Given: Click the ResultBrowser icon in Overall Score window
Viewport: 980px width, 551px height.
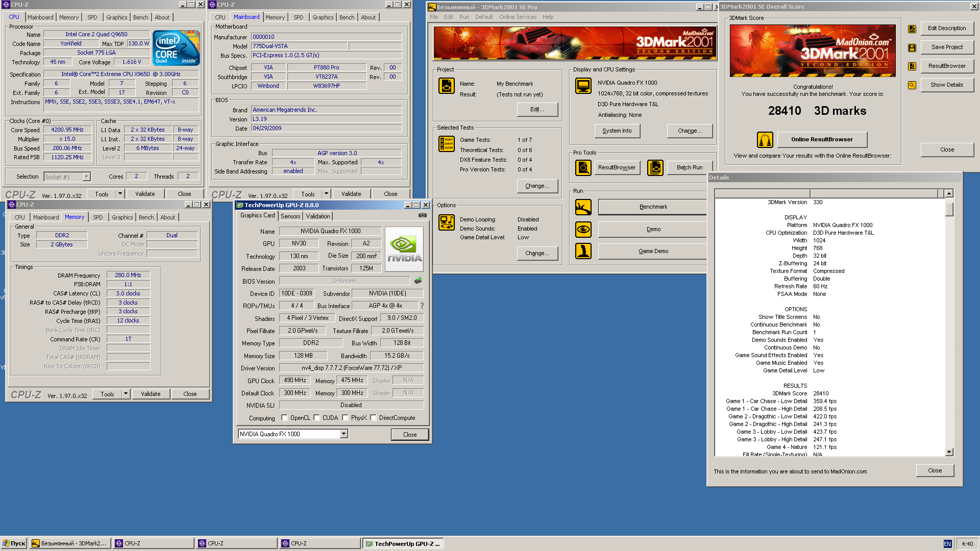Looking at the screenshot, I should point(912,66).
